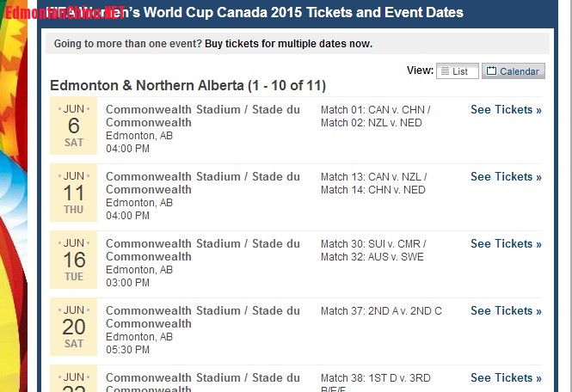The image size is (572, 392).
Task: Open the JUN 6 SAT date badge
Action: coord(74,126)
